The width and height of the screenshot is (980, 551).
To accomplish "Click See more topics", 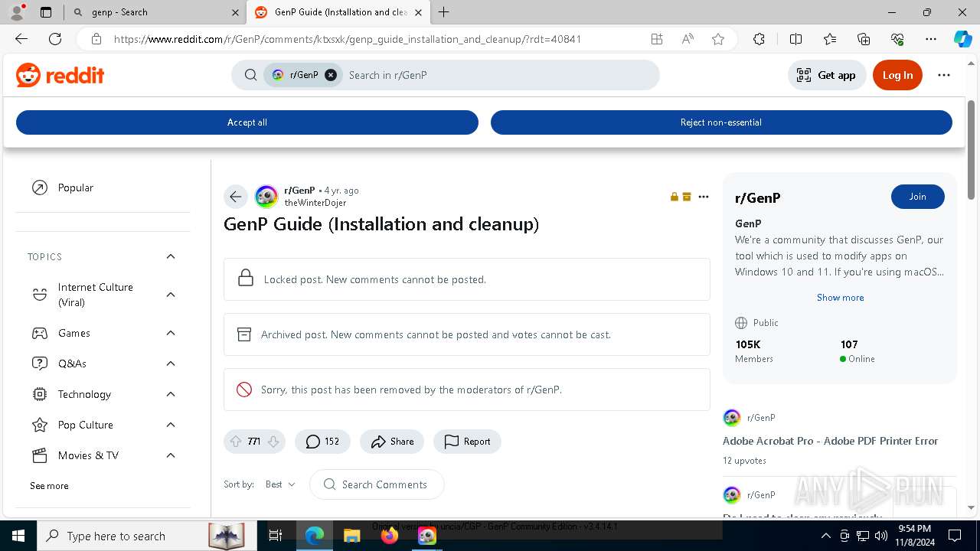I will tap(49, 486).
